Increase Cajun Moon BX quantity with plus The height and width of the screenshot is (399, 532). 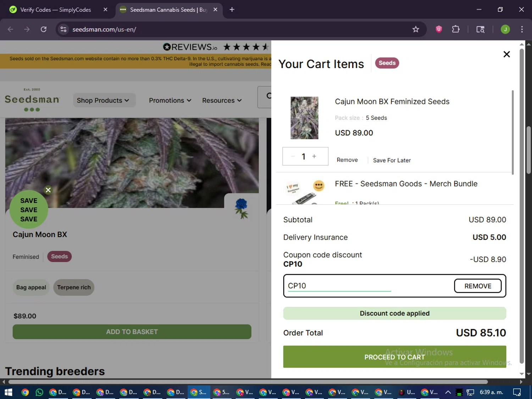click(314, 156)
